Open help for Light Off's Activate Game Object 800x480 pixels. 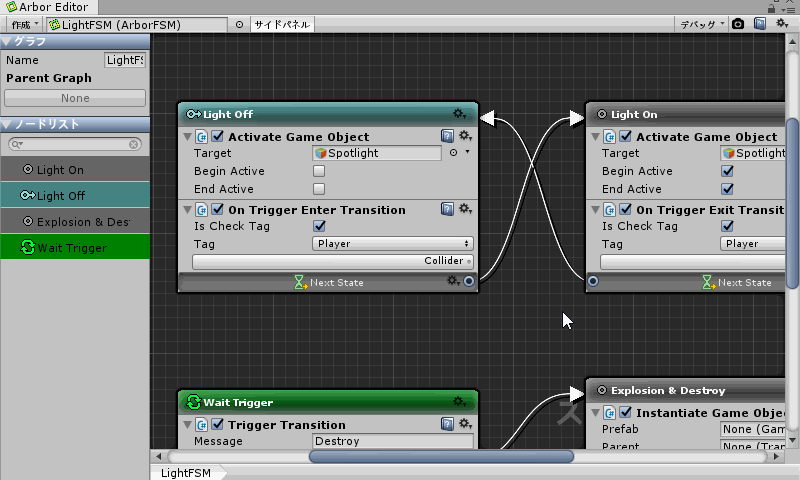coord(448,136)
